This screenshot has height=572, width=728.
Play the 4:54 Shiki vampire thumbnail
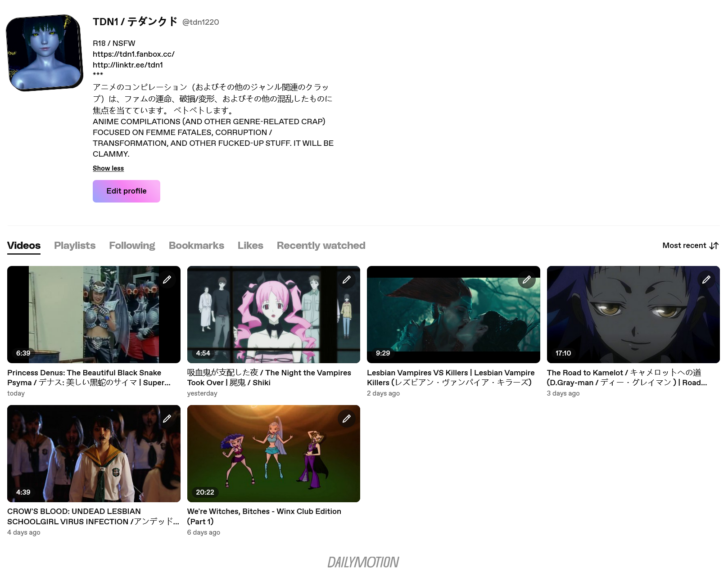(274, 315)
